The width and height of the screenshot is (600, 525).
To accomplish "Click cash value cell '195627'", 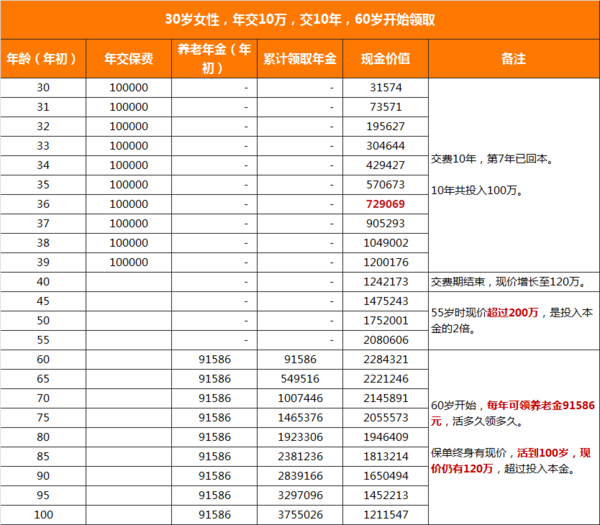I will click(x=386, y=127).
